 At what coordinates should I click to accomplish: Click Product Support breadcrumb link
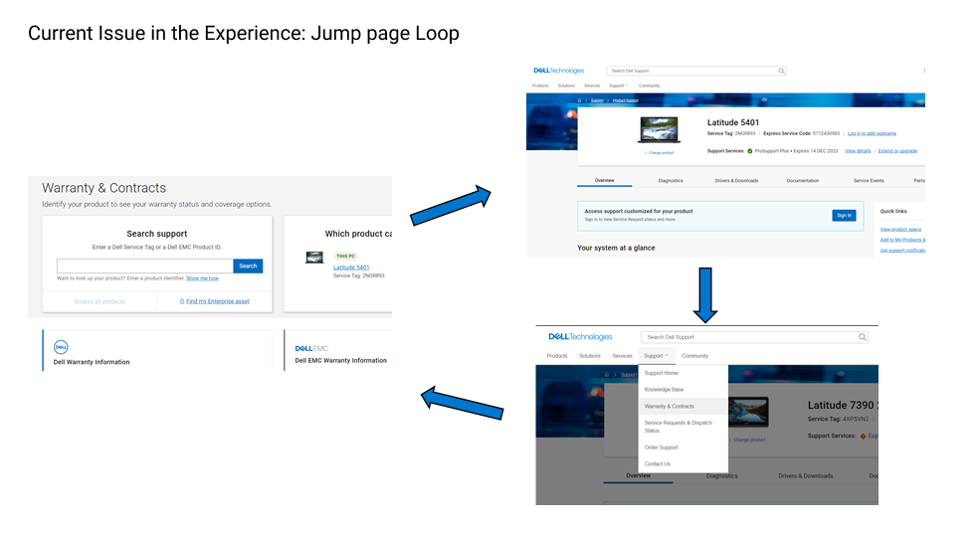click(626, 100)
